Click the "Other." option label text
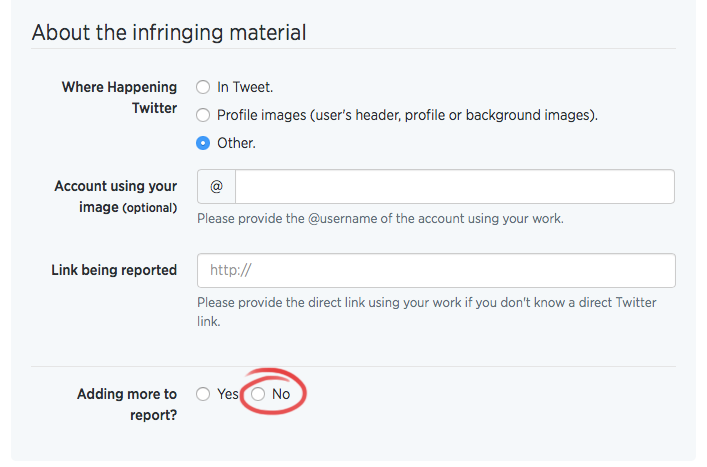 236,143
